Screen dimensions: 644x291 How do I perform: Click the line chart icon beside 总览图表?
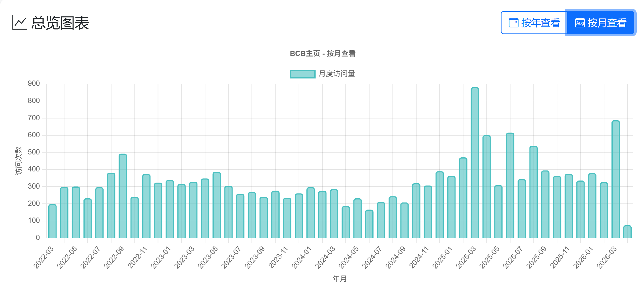coord(19,23)
